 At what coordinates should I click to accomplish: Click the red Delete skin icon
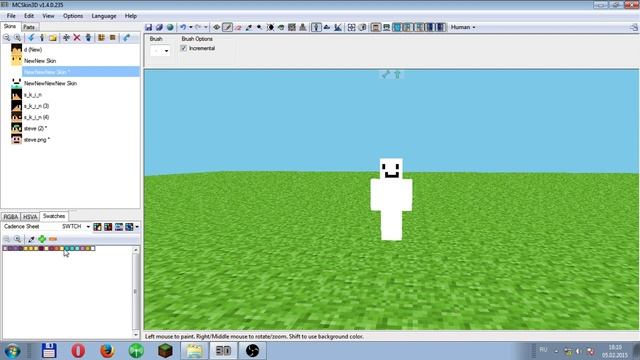click(x=77, y=38)
